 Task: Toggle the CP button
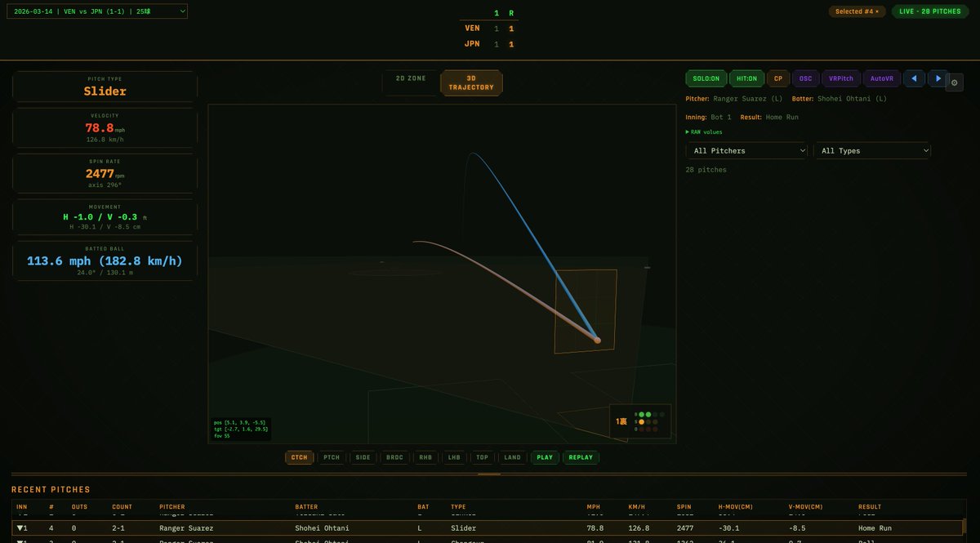(778, 78)
